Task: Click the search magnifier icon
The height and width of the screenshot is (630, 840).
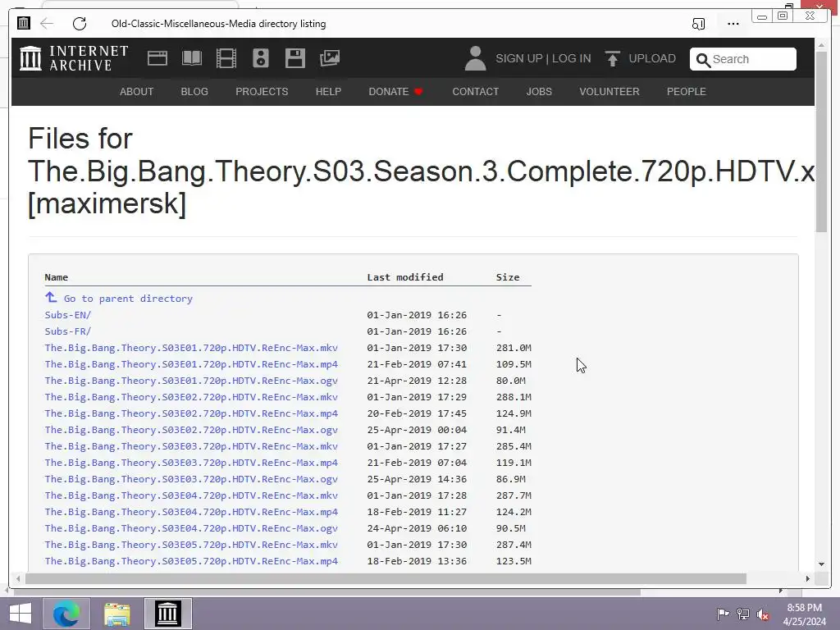Action: point(703,59)
